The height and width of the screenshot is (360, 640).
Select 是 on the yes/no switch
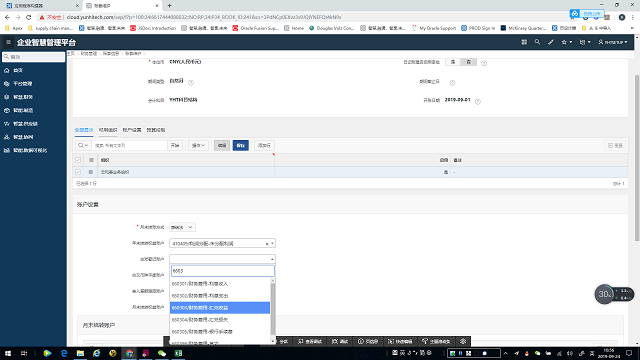[x=453, y=62]
